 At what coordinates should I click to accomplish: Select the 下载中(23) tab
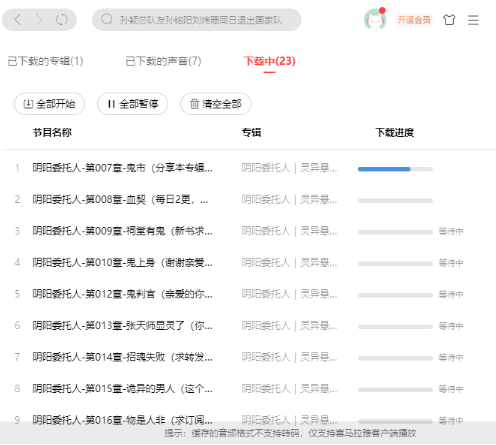click(x=270, y=61)
